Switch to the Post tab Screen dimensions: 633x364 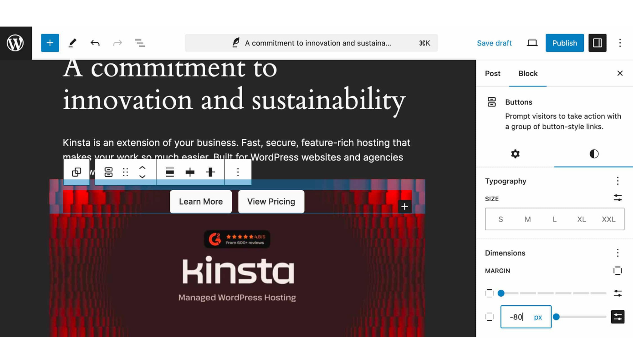(492, 73)
